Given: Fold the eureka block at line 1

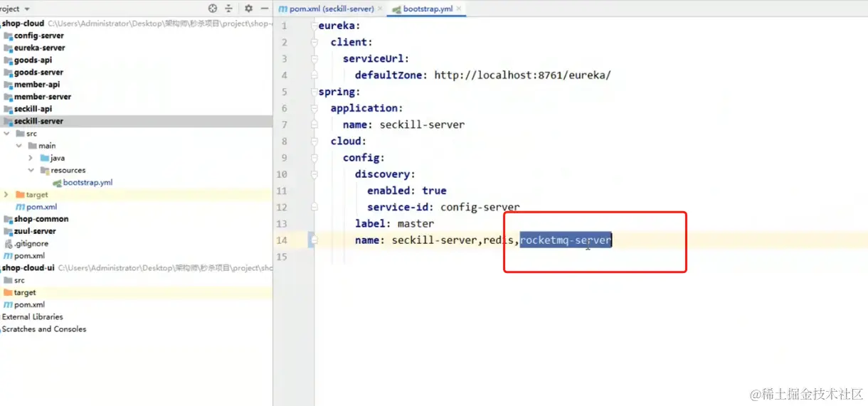Looking at the screenshot, I should 313,26.
